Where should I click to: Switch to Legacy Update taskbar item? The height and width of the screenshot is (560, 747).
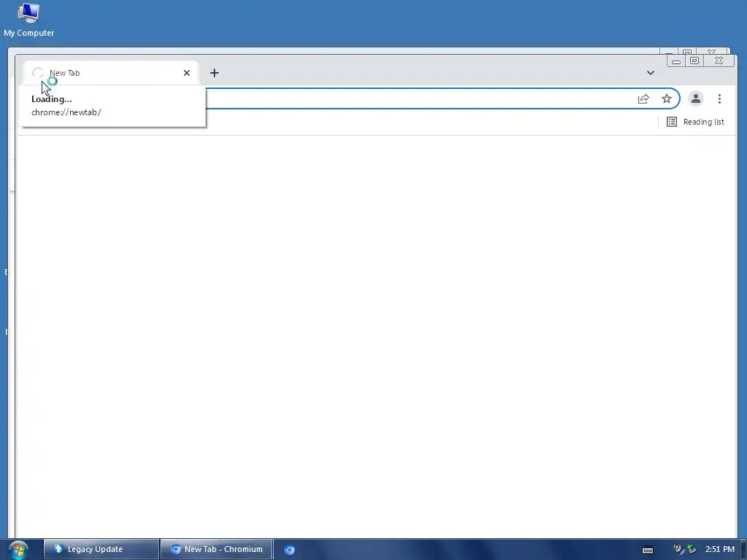click(x=101, y=549)
